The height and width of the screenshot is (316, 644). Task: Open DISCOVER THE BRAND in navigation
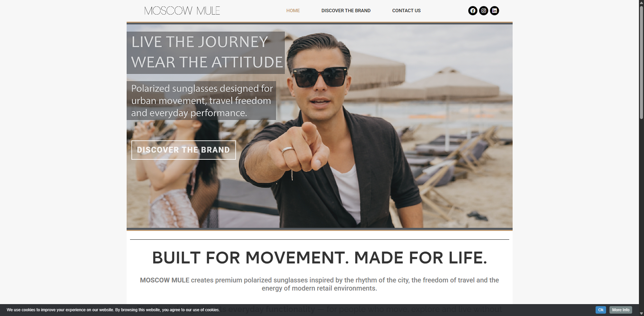coord(346,11)
